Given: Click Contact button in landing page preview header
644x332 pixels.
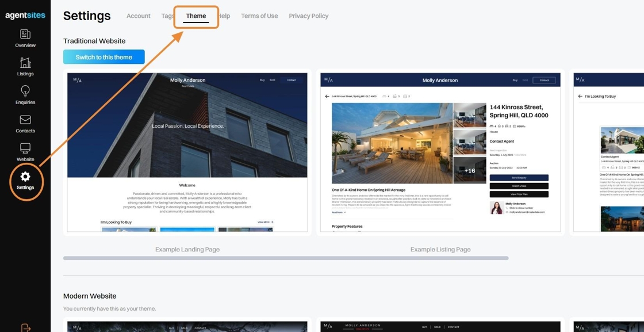Looking at the screenshot, I should point(291,80).
